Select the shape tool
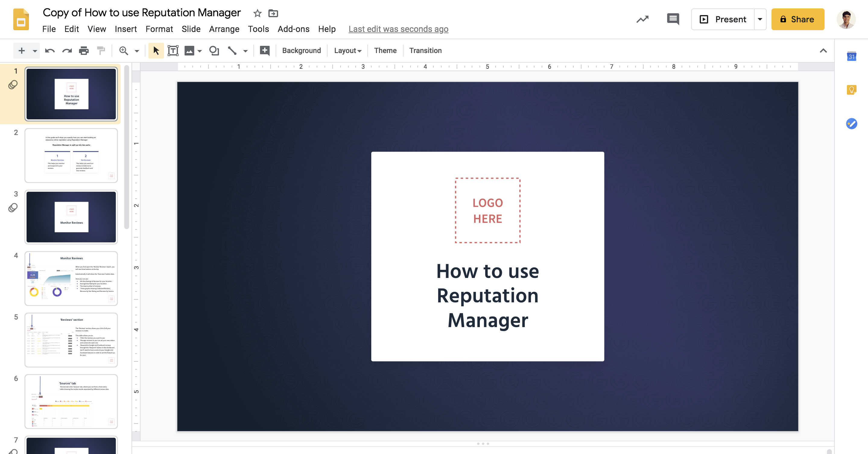 click(x=214, y=51)
